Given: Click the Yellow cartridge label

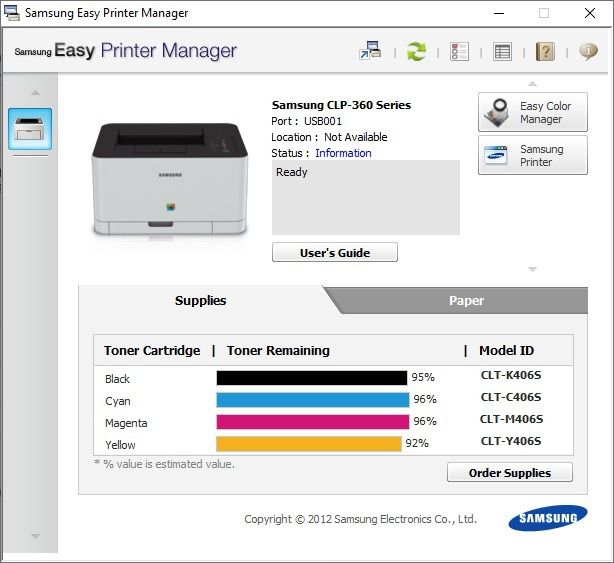Looking at the screenshot, I should 120,445.
